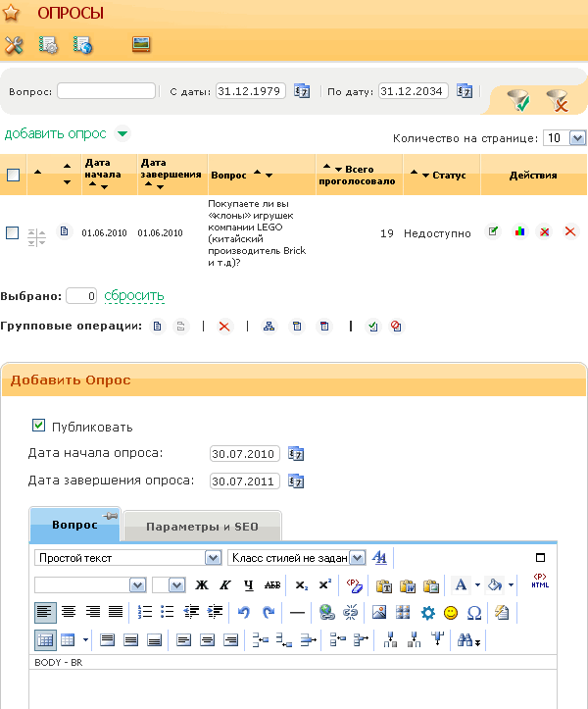Select the 'Вопрос' tab

pyautogui.click(x=74, y=525)
